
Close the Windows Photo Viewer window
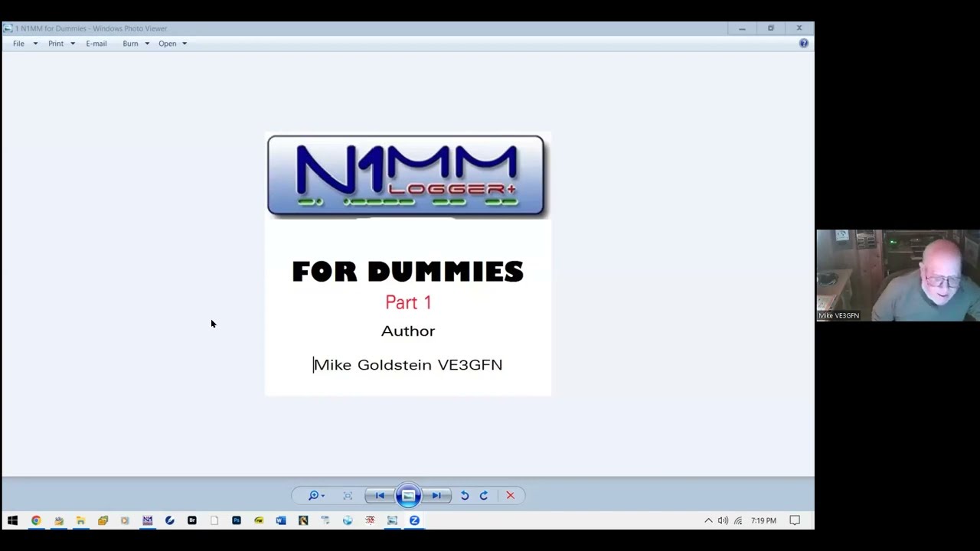coord(799,28)
